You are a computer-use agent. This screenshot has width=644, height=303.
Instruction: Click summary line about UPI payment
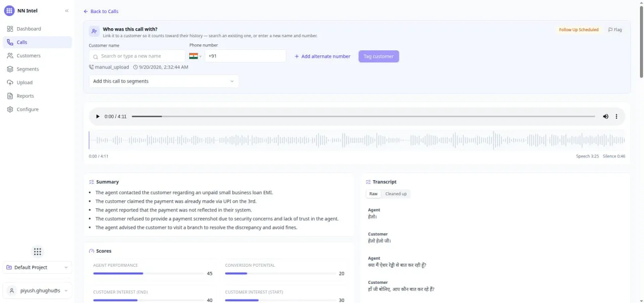pyautogui.click(x=176, y=201)
